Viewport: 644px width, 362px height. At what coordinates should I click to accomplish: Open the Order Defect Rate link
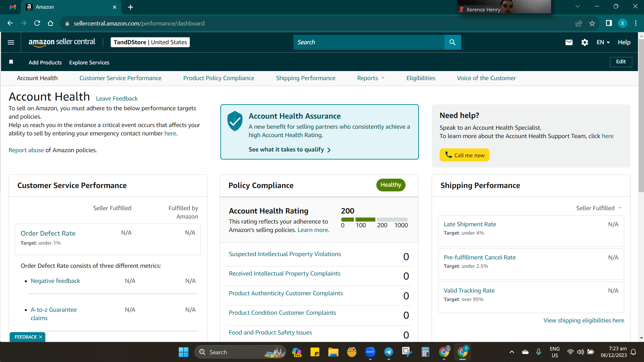click(x=48, y=233)
